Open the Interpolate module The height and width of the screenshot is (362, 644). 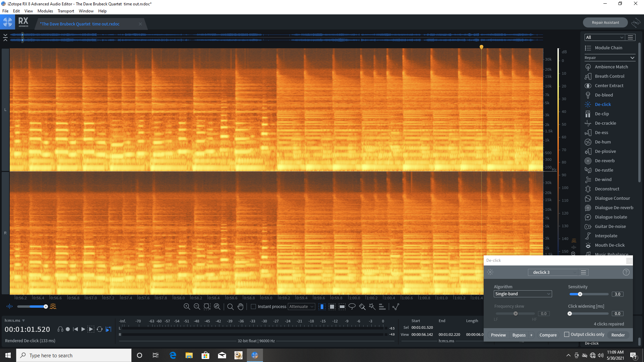point(601,236)
